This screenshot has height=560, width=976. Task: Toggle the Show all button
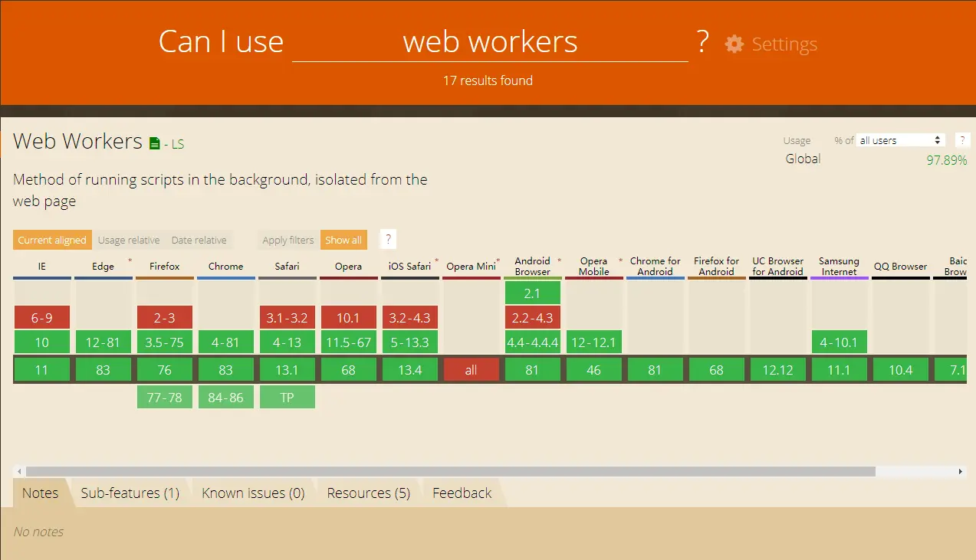[343, 240]
